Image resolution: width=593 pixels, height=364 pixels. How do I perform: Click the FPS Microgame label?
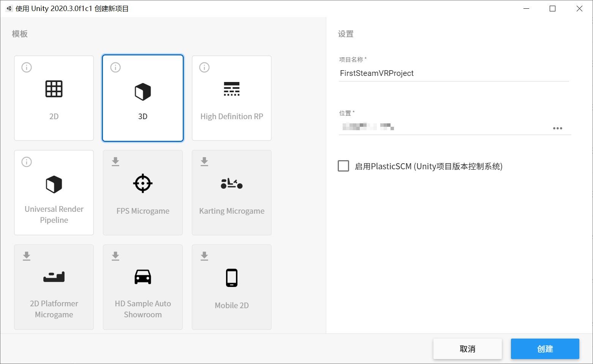pyautogui.click(x=143, y=211)
